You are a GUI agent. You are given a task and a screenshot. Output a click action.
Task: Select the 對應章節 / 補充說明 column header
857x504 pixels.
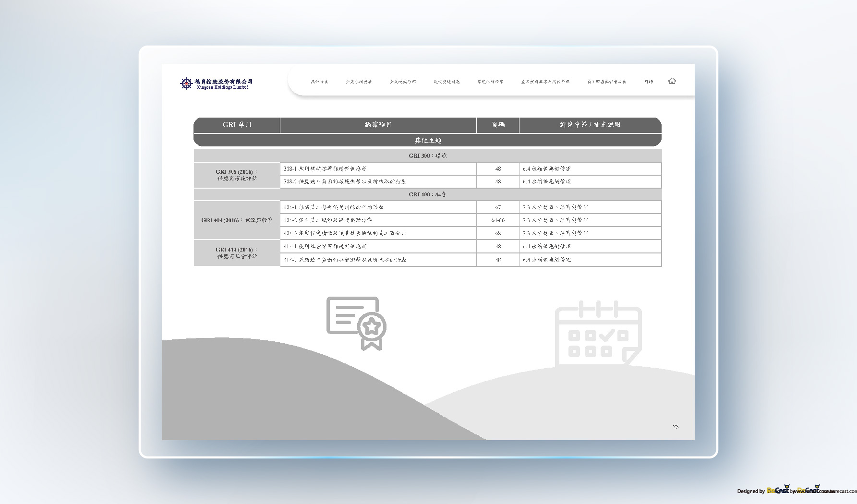click(x=590, y=125)
